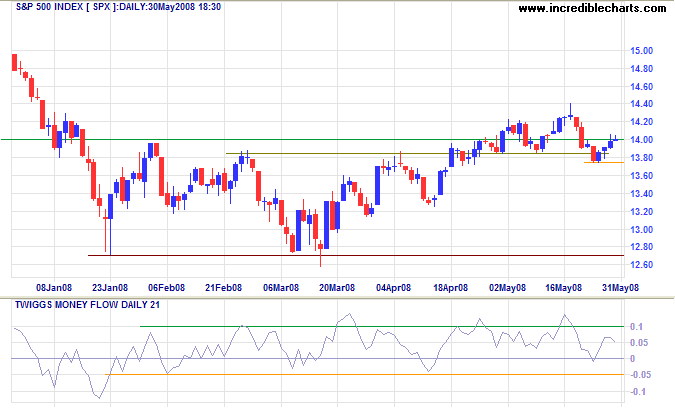
Task: Click the 14.40 price axis value
Action: pos(641,104)
